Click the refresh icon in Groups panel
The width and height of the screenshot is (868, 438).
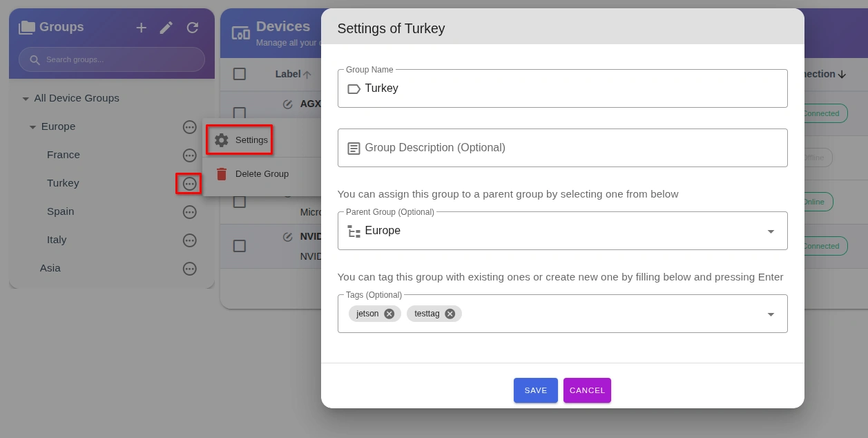point(193,28)
